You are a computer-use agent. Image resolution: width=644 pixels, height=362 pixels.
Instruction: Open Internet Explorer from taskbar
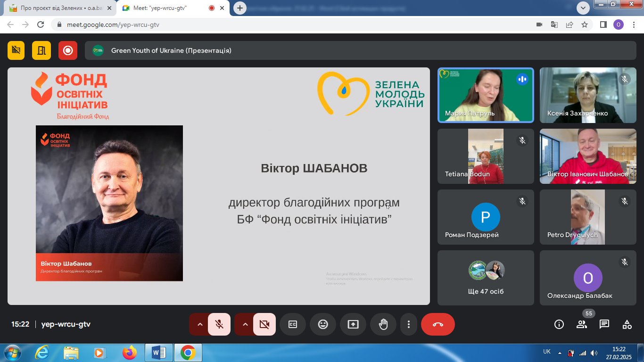[41, 353]
